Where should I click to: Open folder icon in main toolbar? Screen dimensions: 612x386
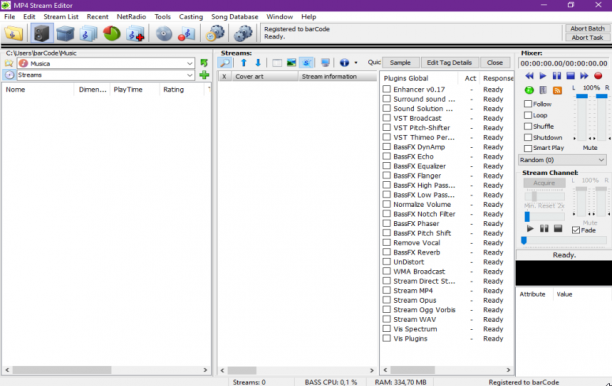pyautogui.click(x=14, y=33)
